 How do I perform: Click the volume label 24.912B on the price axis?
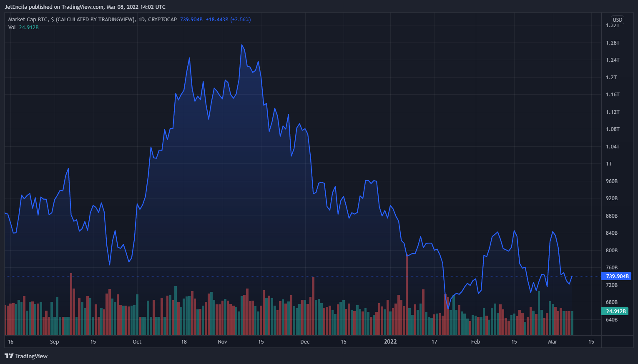click(615, 311)
